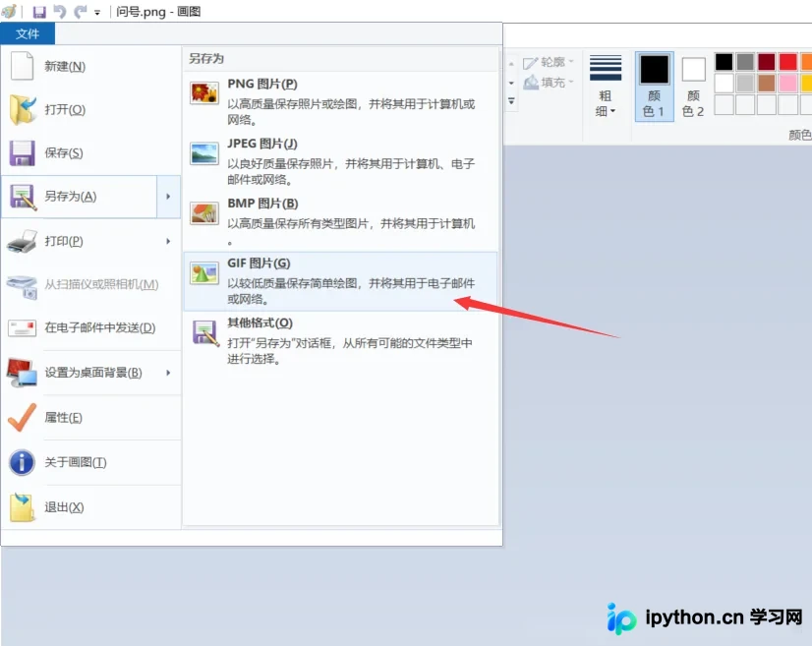Pick the pink color swatch

click(x=787, y=83)
